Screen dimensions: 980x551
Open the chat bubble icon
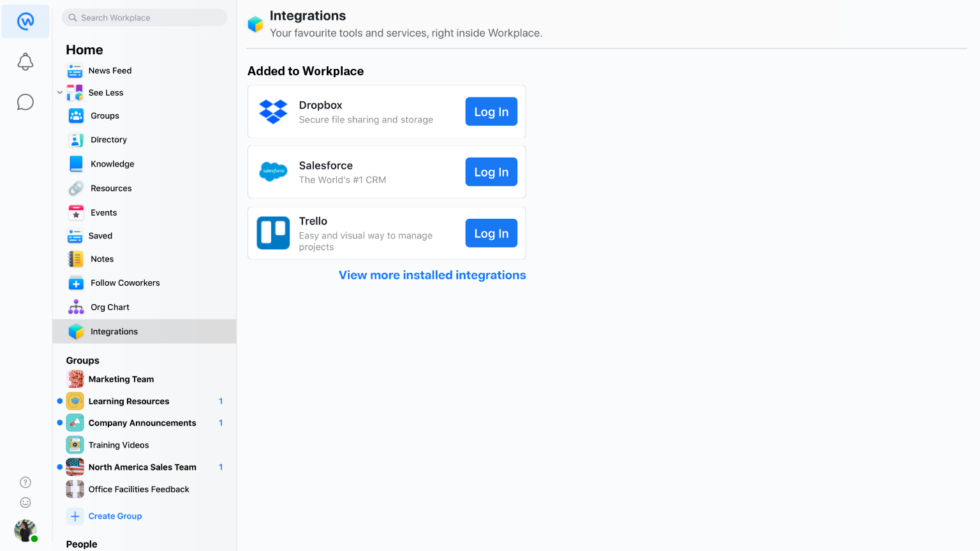(x=26, y=102)
